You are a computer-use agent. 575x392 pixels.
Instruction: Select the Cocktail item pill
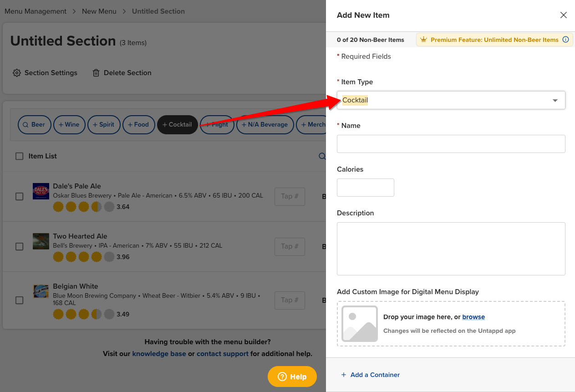coord(178,125)
